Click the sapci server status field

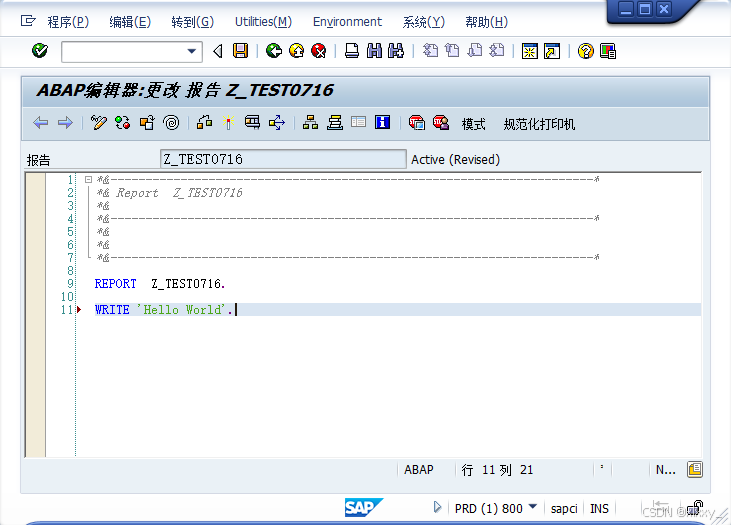[564, 508]
